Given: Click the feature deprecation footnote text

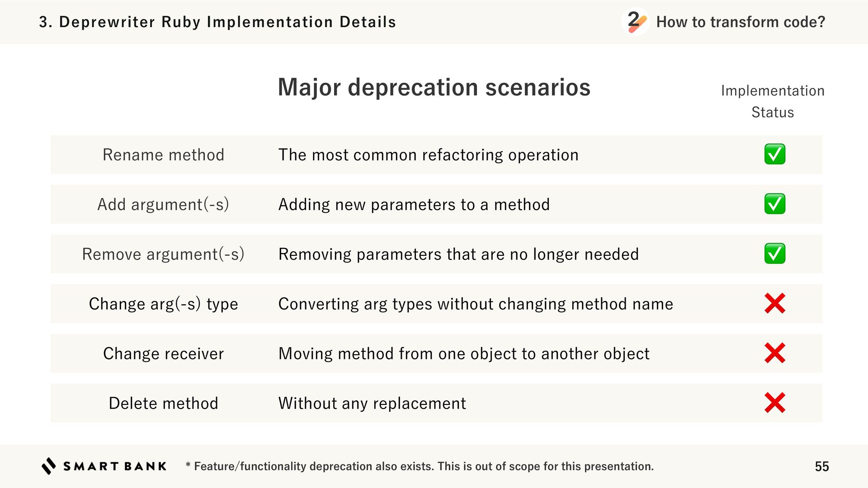Looking at the screenshot, I should click(420, 466).
